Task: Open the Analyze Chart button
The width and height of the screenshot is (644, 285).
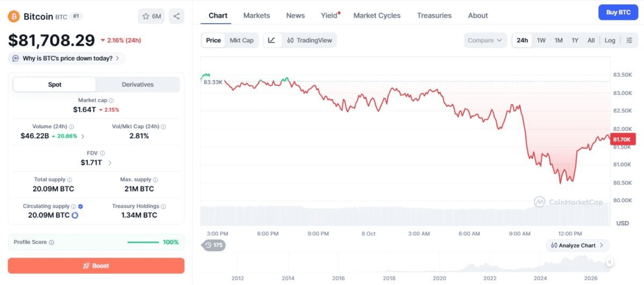Action: [x=577, y=245]
